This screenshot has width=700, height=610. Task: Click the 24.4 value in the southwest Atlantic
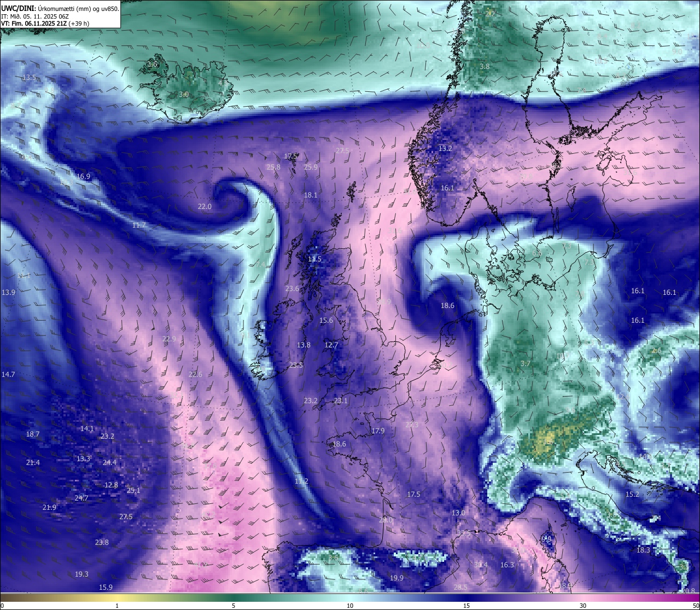[x=109, y=463]
